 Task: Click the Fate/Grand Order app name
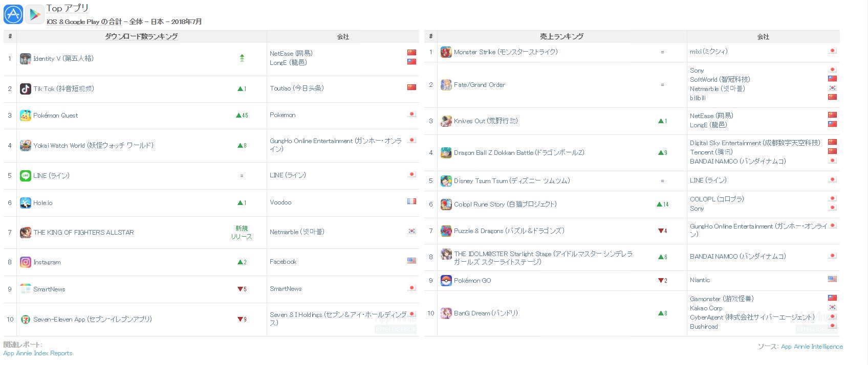point(480,85)
